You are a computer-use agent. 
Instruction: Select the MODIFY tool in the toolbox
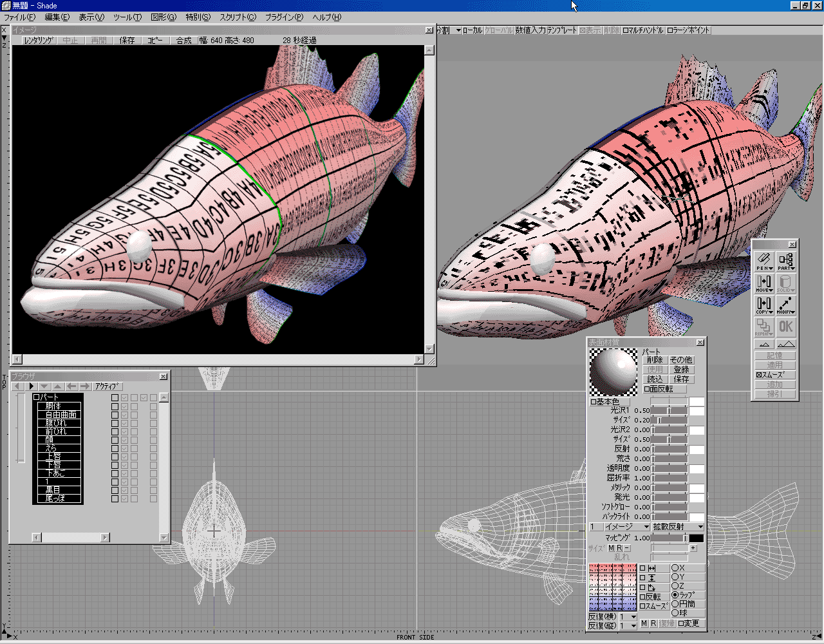(786, 305)
